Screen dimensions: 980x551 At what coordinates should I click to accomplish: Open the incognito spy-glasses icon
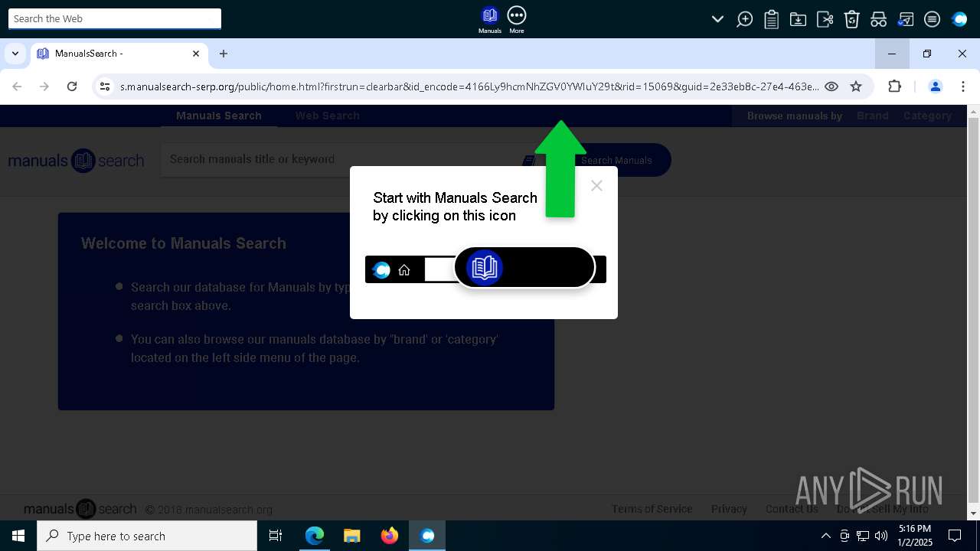pos(878,20)
